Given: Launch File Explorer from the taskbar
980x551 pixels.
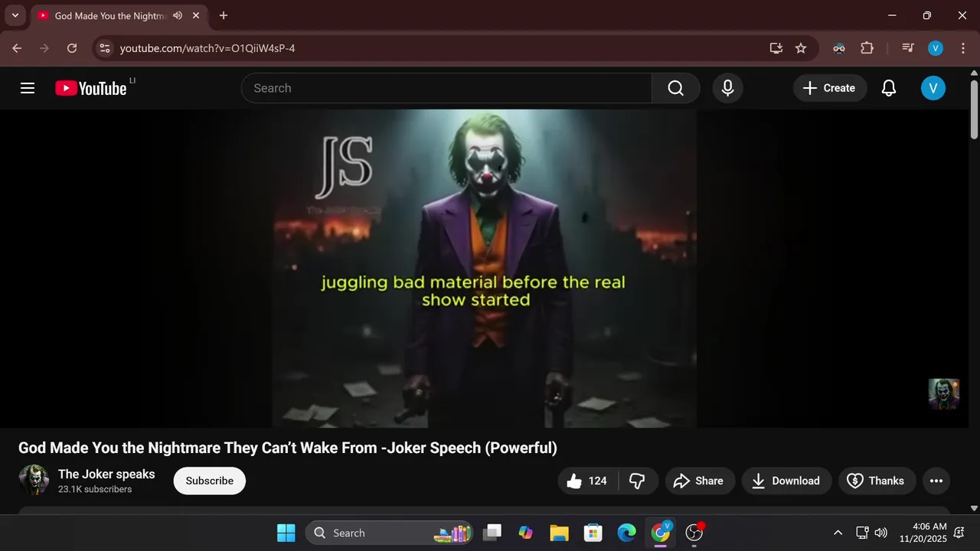Looking at the screenshot, I should [x=559, y=533].
